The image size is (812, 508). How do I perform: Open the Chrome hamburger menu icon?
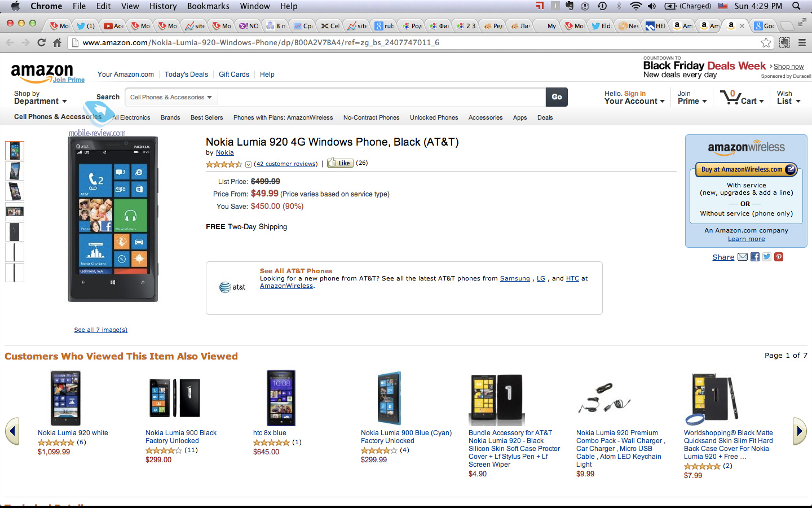[x=802, y=42]
